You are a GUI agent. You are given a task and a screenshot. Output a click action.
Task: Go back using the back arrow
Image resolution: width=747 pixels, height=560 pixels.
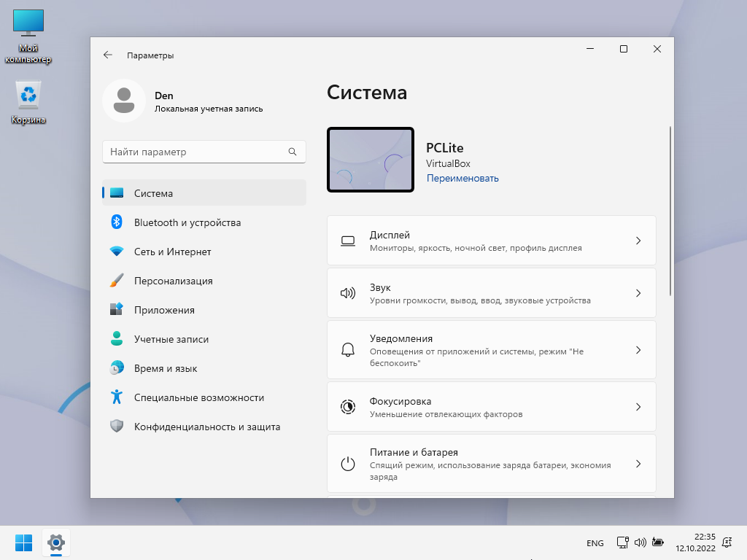click(x=108, y=55)
